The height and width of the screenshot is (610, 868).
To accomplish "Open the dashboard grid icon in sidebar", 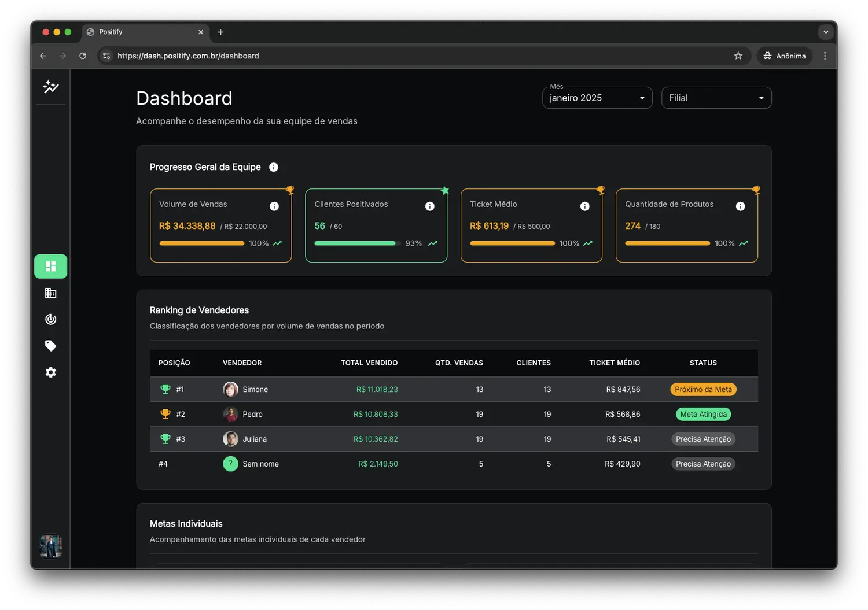I will 51,267.
